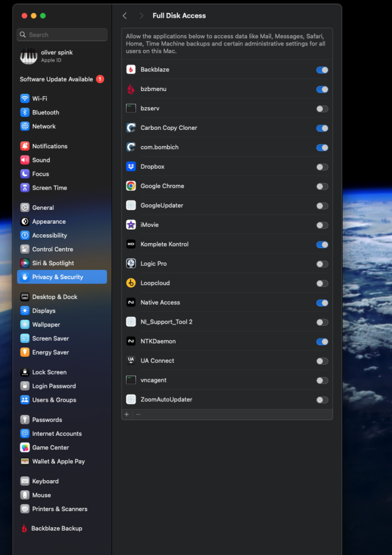Viewport: 392px width, 555px height.
Task: Open Internet Accounts pane
Action: (62, 433)
